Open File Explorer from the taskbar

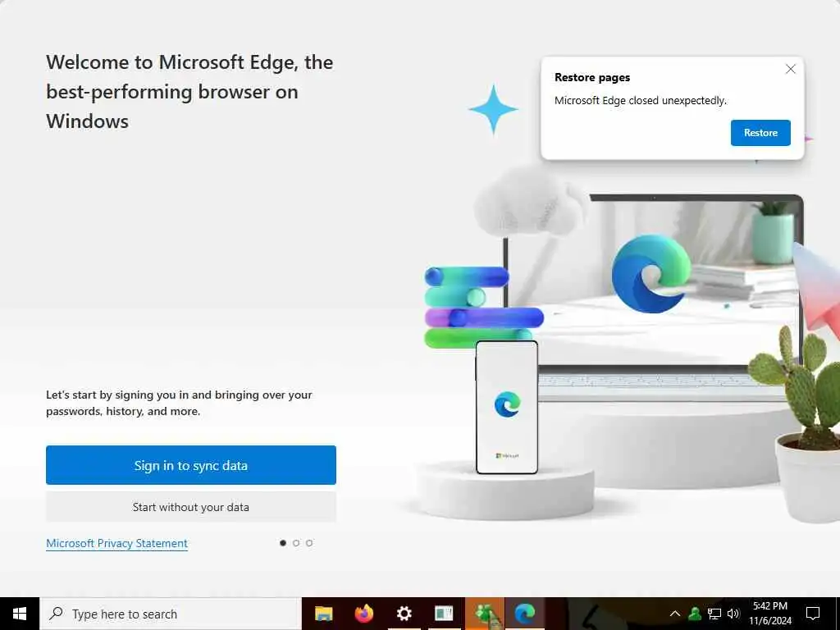[x=323, y=614]
